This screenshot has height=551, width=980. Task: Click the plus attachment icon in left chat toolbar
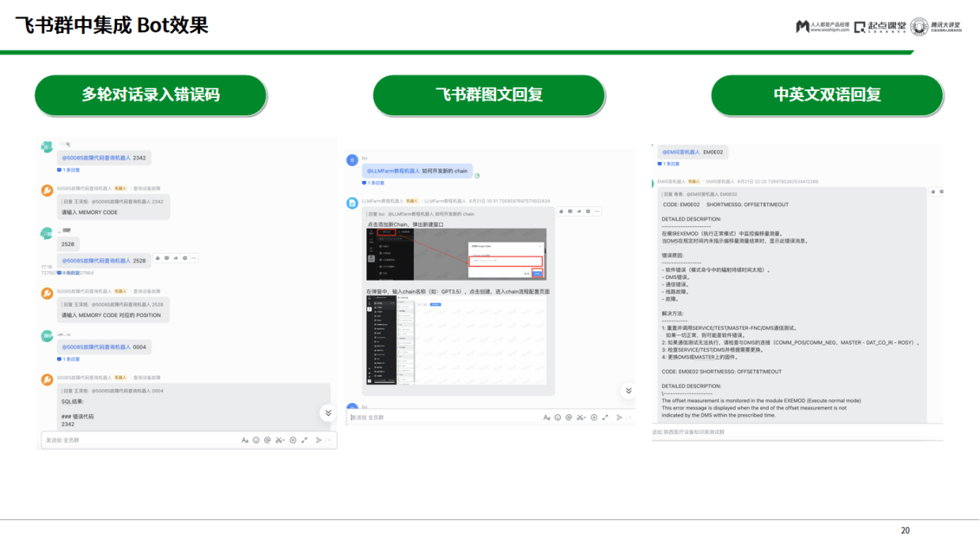(x=293, y=439)
